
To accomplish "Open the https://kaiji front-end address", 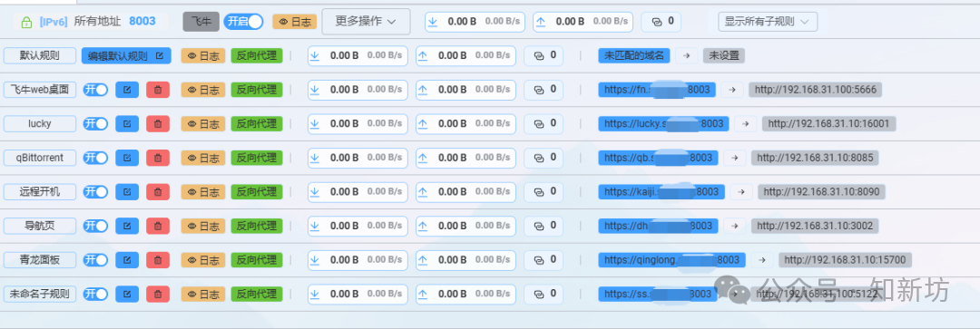I will tap(661, 191).
